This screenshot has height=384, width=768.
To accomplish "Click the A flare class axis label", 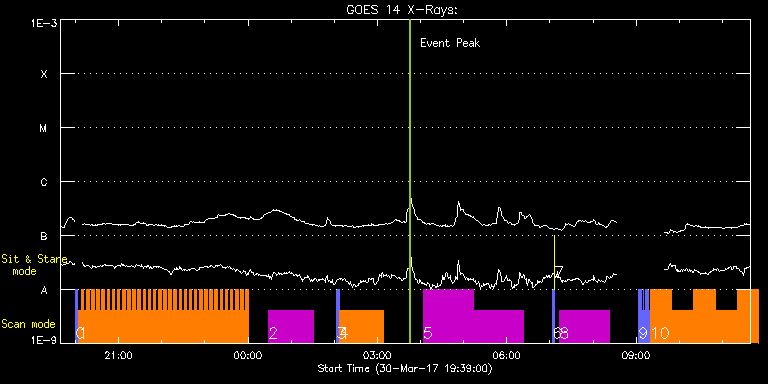I will click(44, 290).
